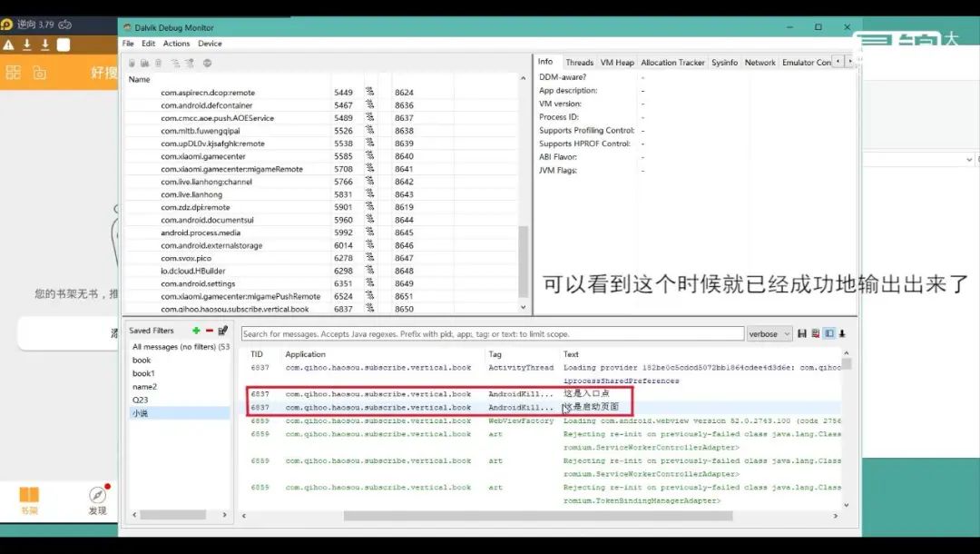Click the Update Threads toolbar icon

(x=175, y=64)
